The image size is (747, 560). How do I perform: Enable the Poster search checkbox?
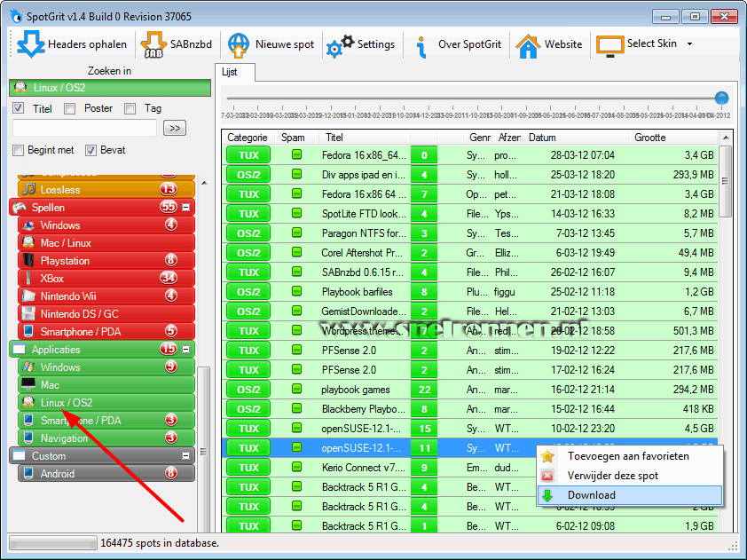coord(69,108)
